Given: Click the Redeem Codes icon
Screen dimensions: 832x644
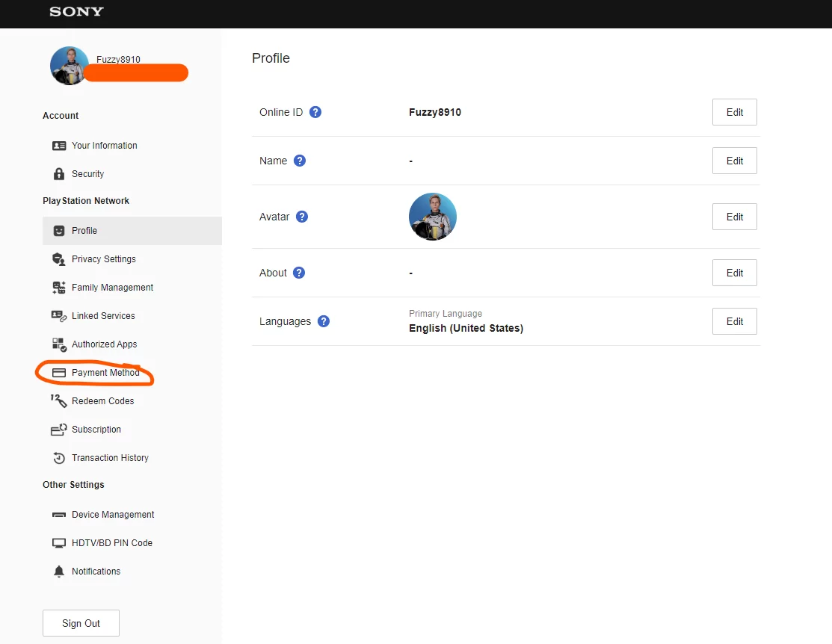Looking at the screenshot, I should point(59,401).
